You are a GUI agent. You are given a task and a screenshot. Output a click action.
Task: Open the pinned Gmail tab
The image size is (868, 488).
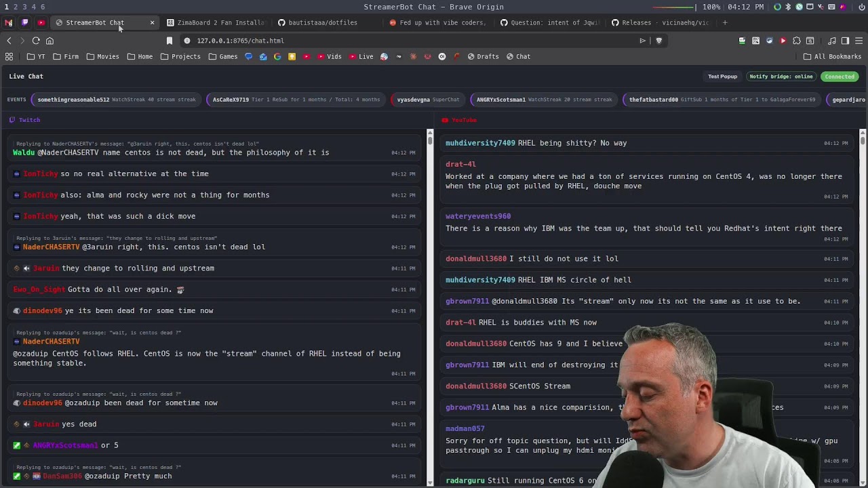pyautogui.click(x=9, y=22)
